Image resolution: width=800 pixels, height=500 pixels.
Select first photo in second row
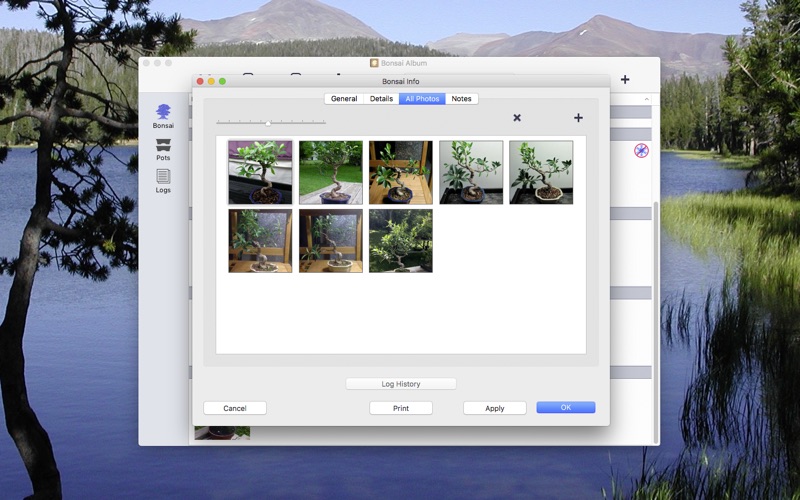260,241
